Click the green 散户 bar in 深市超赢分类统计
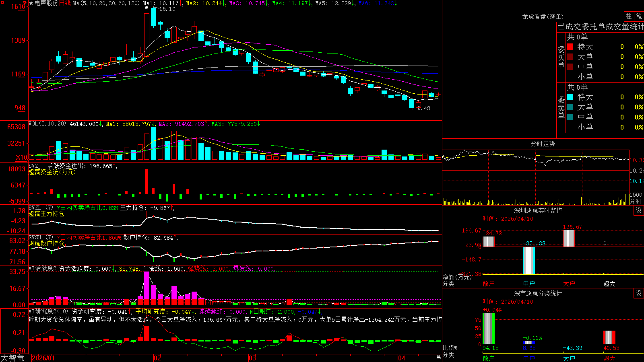The height and width of the screenshot is (362, 644). coord(489,329)
